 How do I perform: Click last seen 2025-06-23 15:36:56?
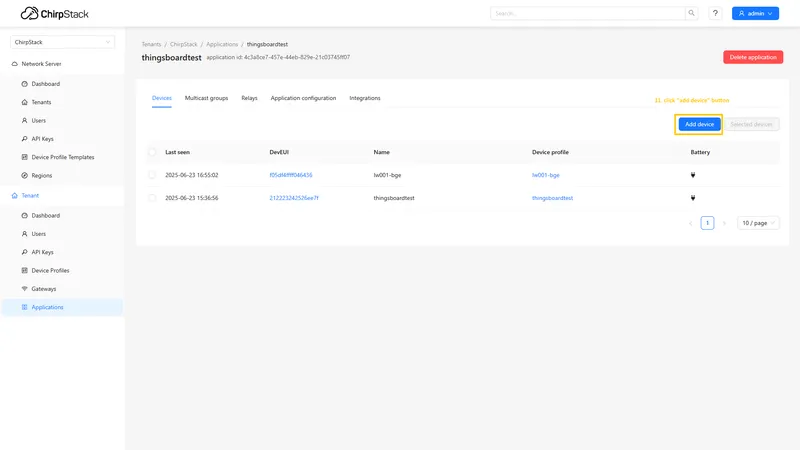click(x=192, y=198)
